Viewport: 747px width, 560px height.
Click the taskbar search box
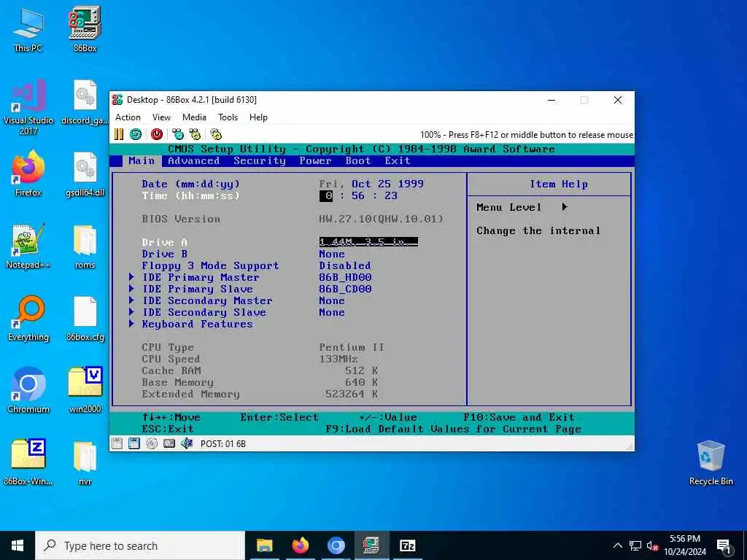coord(140,545)
